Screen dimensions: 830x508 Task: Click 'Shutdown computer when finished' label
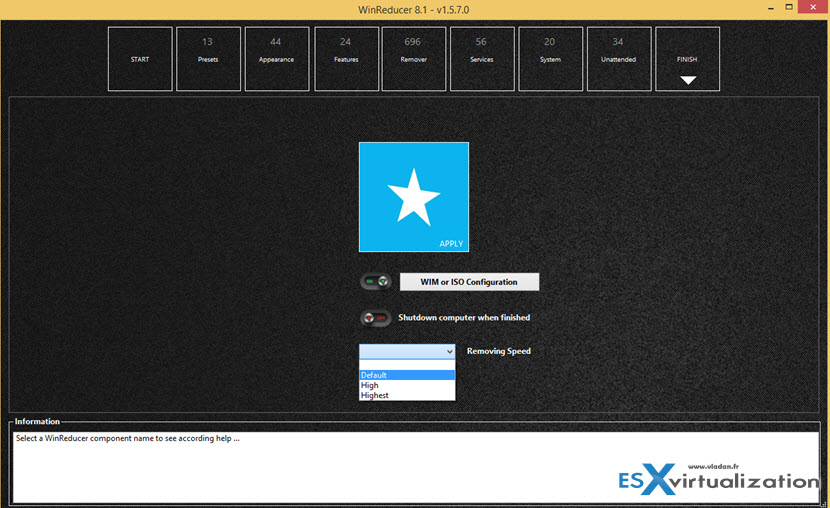(x=464, y=318)
